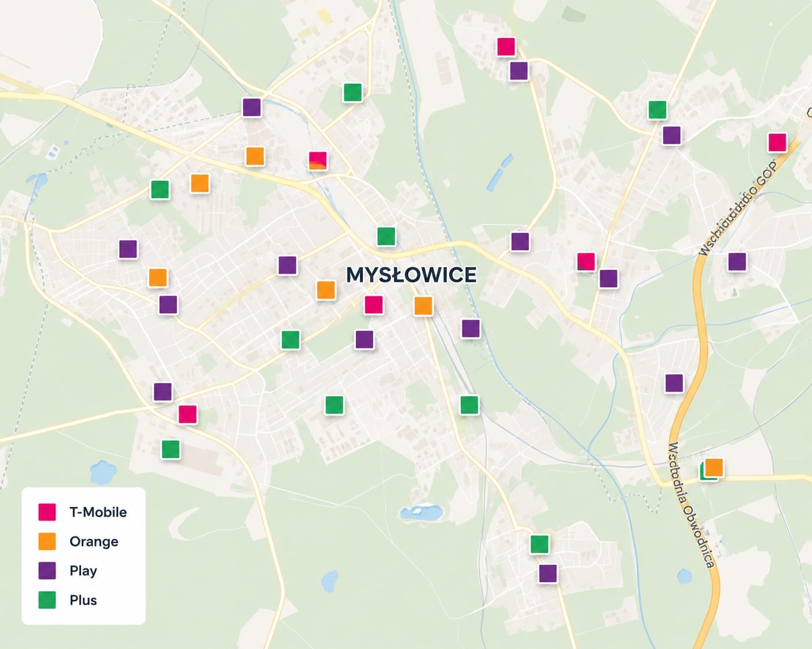812x649 pixels.
Task: Select the northernmost Play marker
Action: pyautogui.click(x=519, y=71)
